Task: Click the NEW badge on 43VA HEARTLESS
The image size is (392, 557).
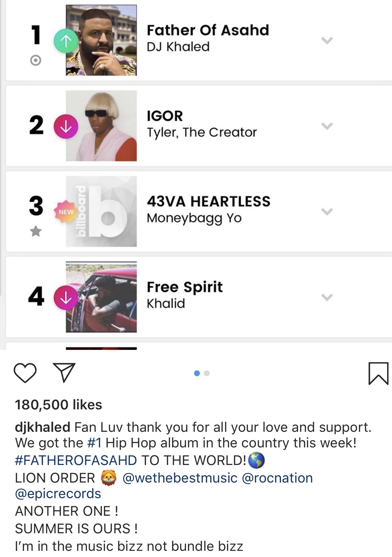Action: coord(66,212)
